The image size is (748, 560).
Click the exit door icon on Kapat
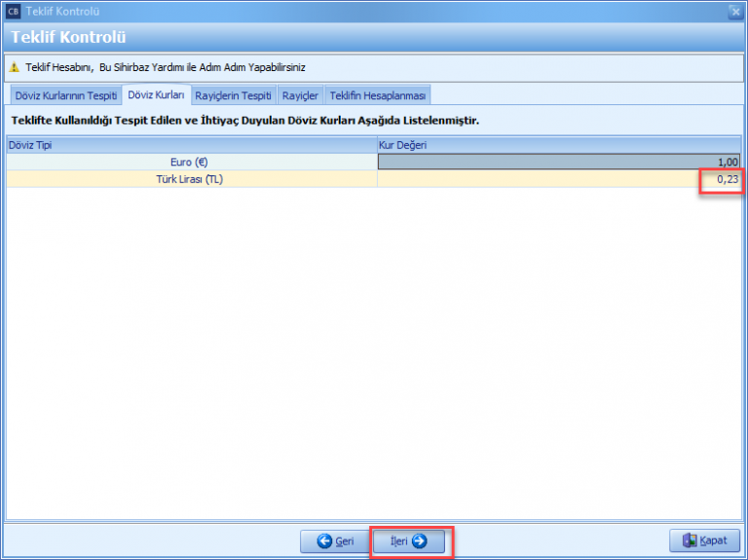pos(690,541)
